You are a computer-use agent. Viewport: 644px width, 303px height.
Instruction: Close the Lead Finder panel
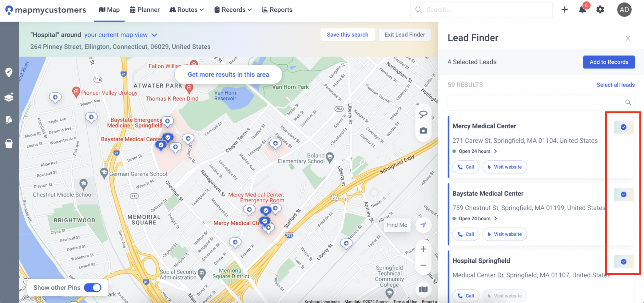(x=628, y=38)
